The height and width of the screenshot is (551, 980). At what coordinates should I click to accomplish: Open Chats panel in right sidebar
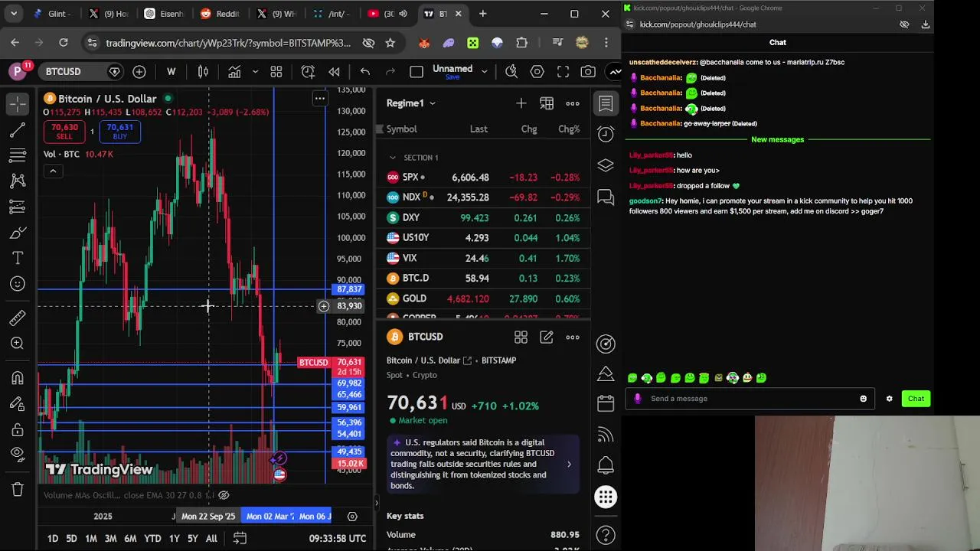tap(606, 197)
